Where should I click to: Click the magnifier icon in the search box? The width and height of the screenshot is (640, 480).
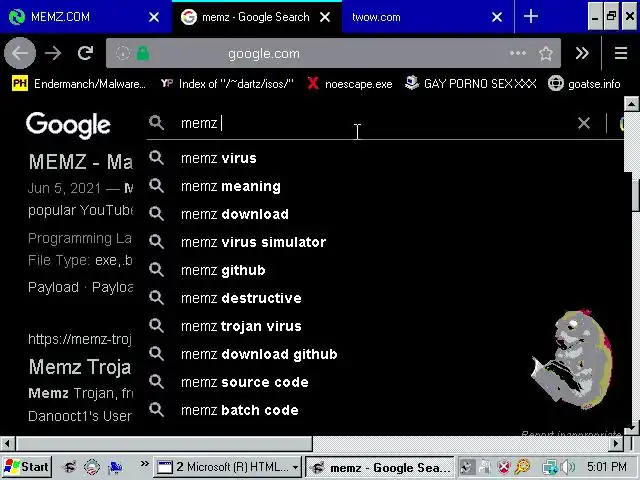click(x=156, y=122)
